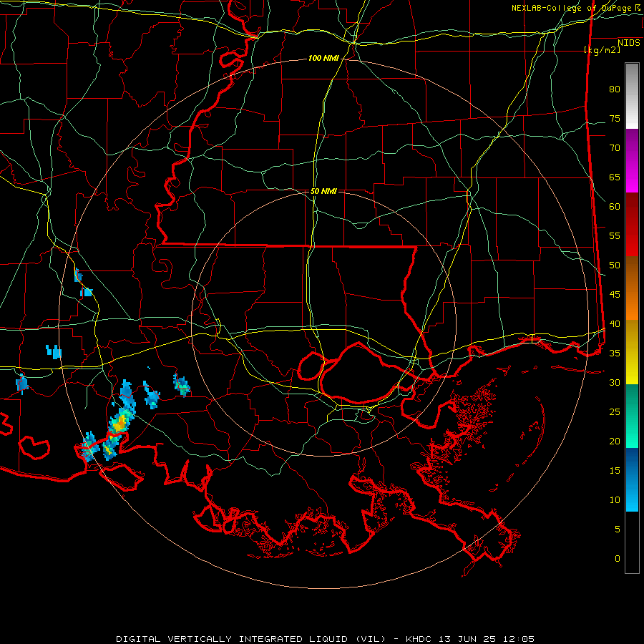Pick the red segment of the color bar
Image resolution: width=644 pixels, height=644 pixels.
632,225
